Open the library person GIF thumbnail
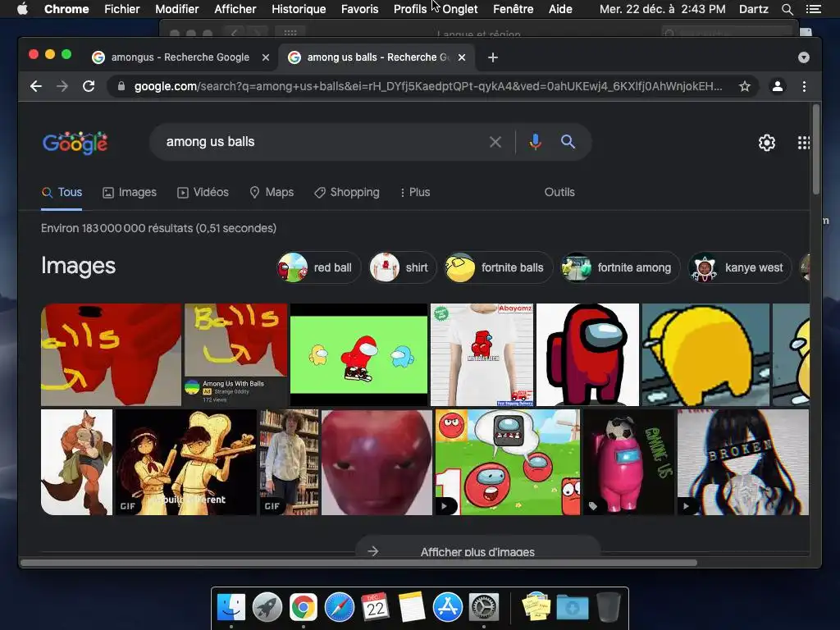The image size is (840, 630). (289, 463)
